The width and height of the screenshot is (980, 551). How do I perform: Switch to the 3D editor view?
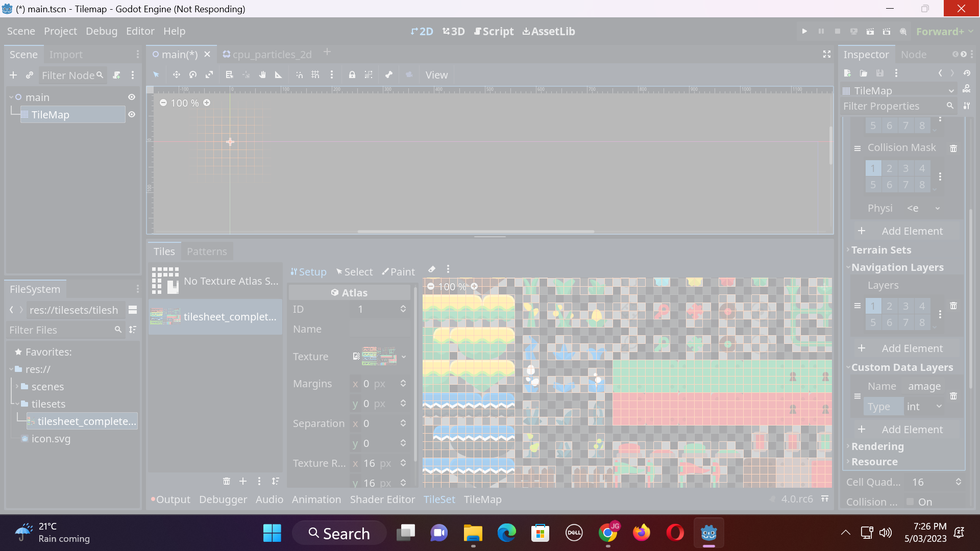tap(453, 31)
